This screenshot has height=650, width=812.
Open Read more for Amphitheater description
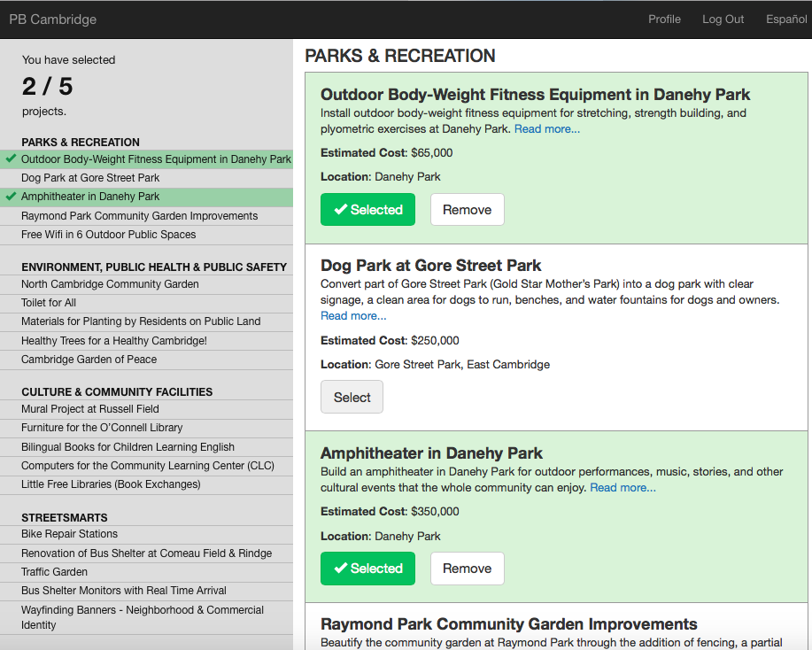(623, 488)
